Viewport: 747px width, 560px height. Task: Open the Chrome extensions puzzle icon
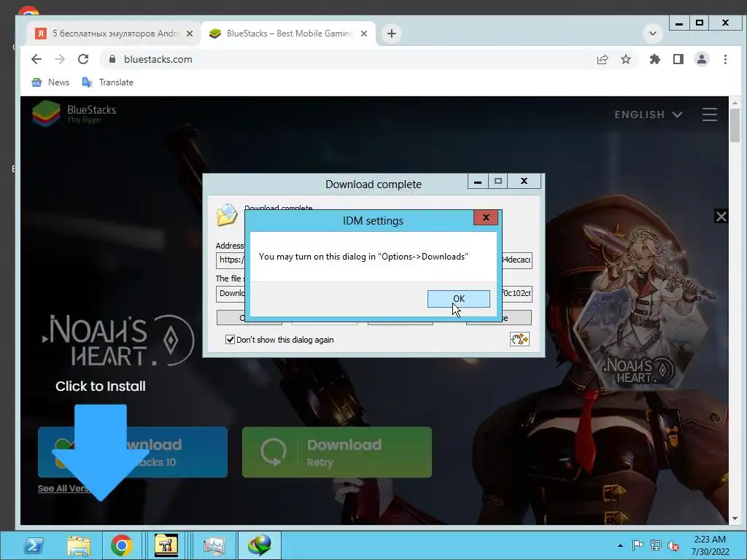655,60
